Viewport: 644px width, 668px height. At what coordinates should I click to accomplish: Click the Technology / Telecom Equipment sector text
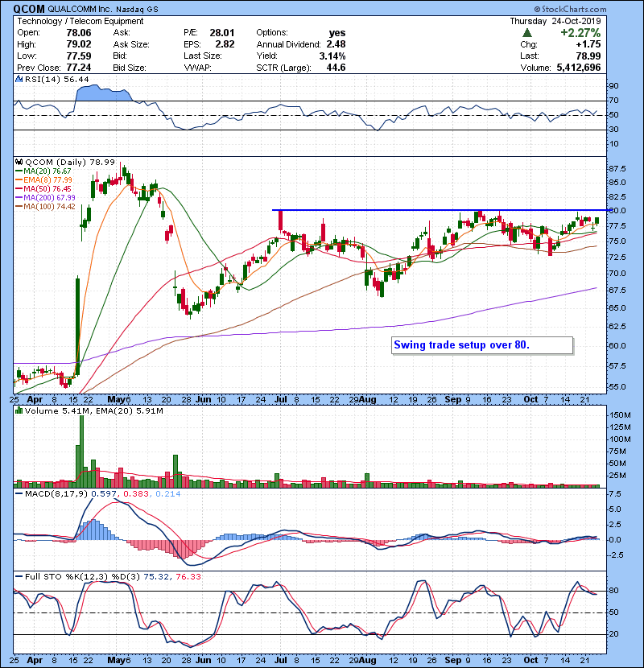[80, 21]
